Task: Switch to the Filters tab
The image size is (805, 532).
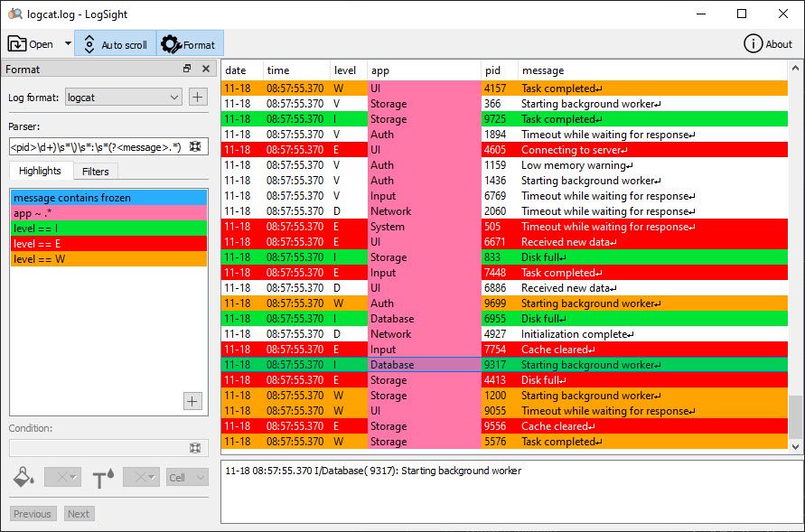Action: (x=96, y=171)
